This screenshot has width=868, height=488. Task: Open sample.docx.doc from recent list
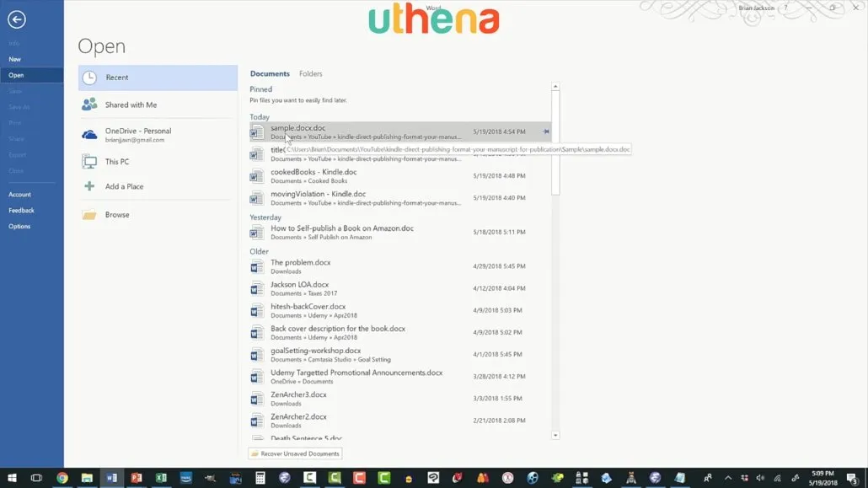pos(399,131)
